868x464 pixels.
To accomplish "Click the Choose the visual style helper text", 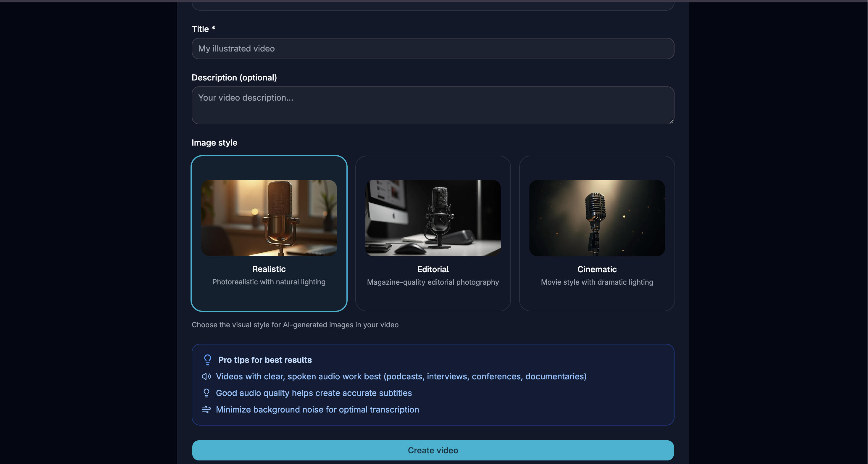I will [x=295, y=325].
